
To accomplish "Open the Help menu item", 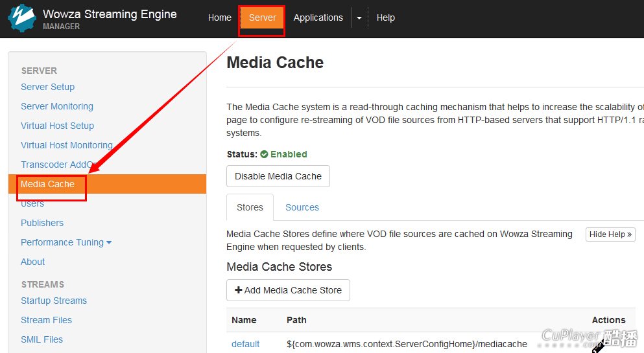I will [385, 18].
